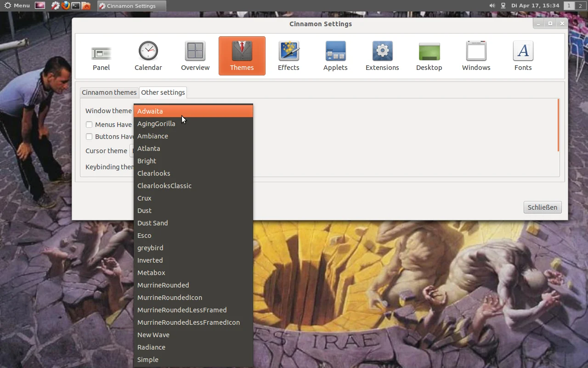
Task: Open the Overview settings category
Action: [195, 56]
